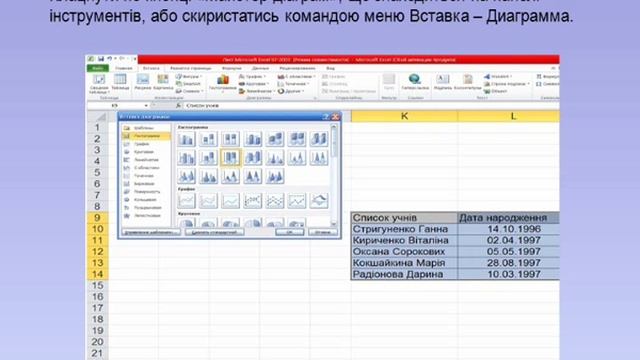
Task: Open the Линейчатая chart dropdown in the ribbon
Action: click(x=256, y=91)
